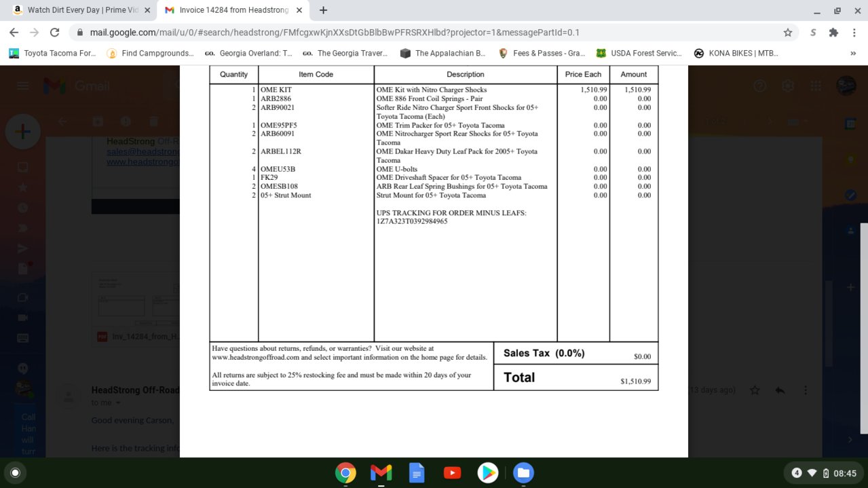The image size is (868, 488).
Task: Show more bookmarks overflow chevron
Action: click(853, 53)
